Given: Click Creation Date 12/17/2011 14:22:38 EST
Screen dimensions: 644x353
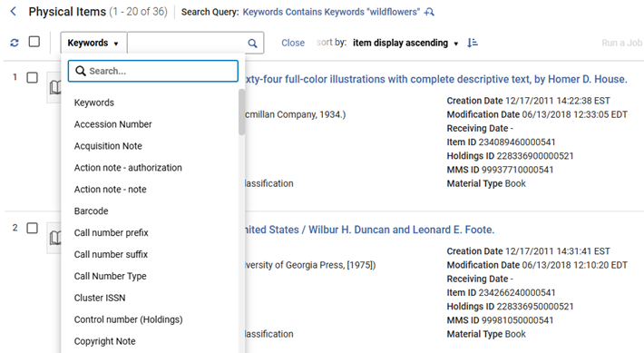Looking at the screenshot, I should click(x=528, y=101).
